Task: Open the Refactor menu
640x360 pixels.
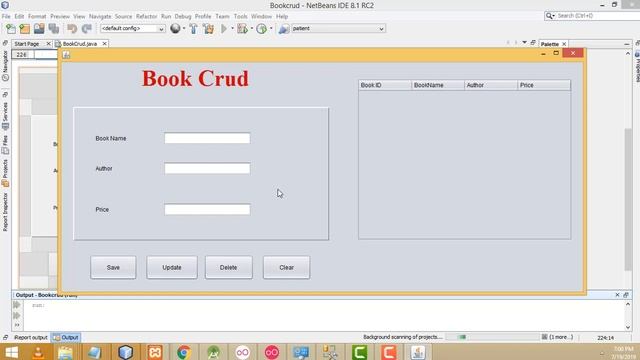Action: [147, 16]
